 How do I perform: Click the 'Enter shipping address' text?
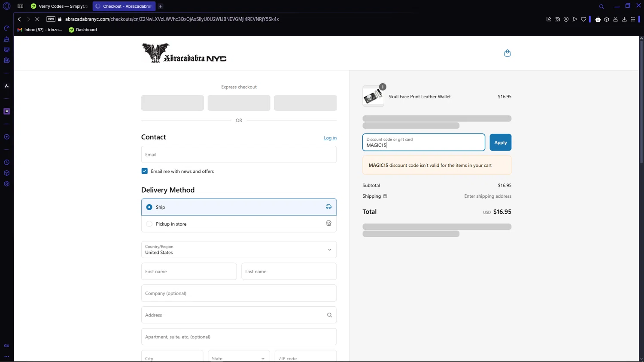(x=488, y=196)
